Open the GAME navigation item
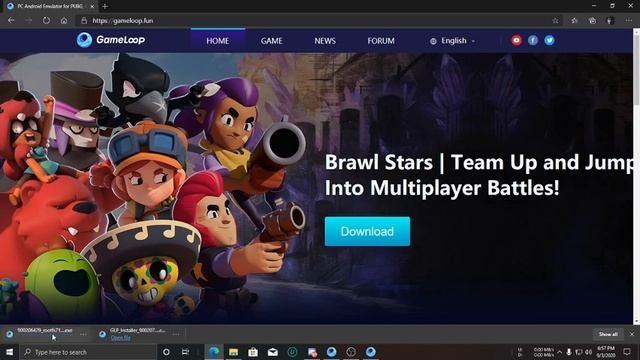640x360 pixels. coord(271,41)
